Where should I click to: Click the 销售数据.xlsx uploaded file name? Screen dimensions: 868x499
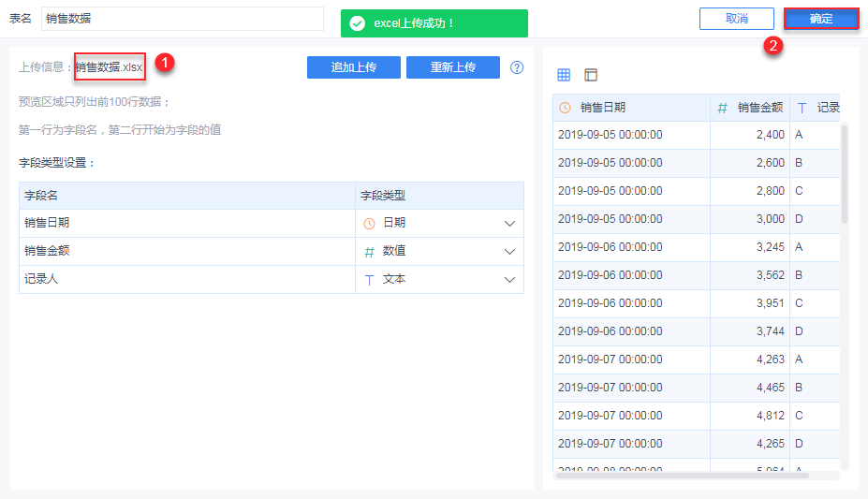[x=110, y=67]
